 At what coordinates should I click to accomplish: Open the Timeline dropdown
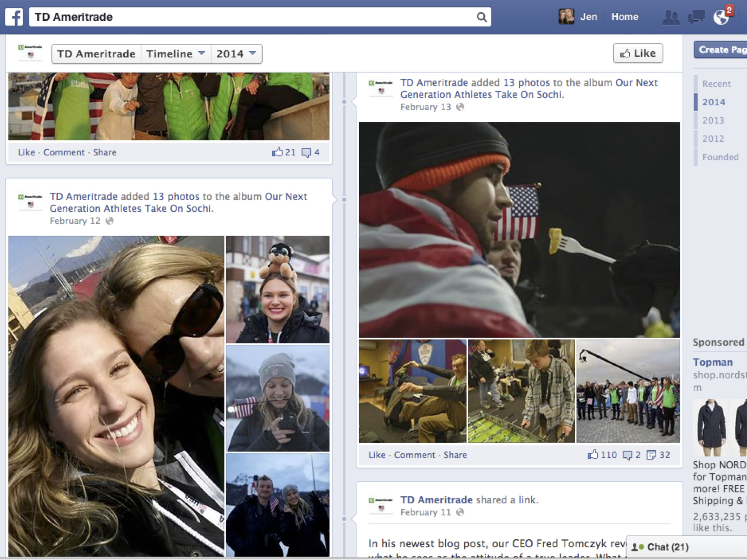point(176,54)
